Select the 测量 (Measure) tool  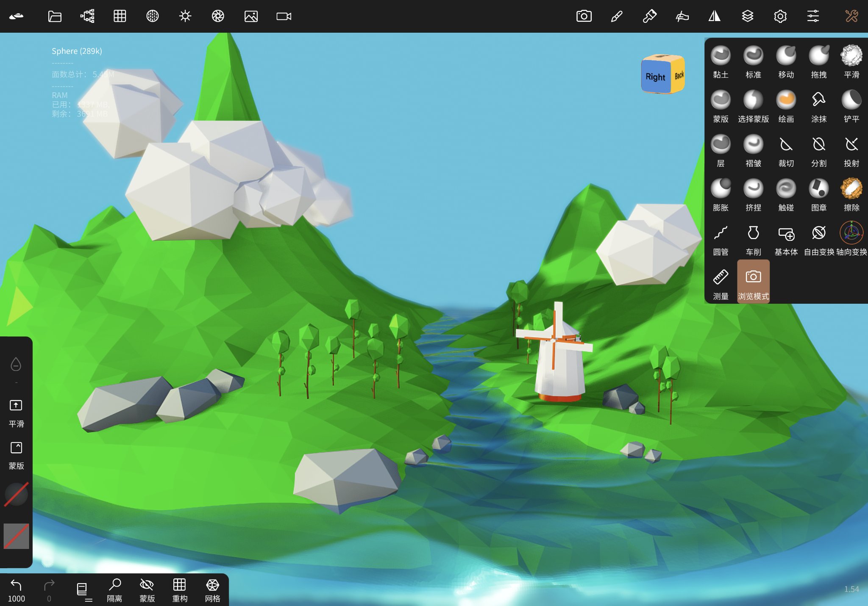point(721,284)
